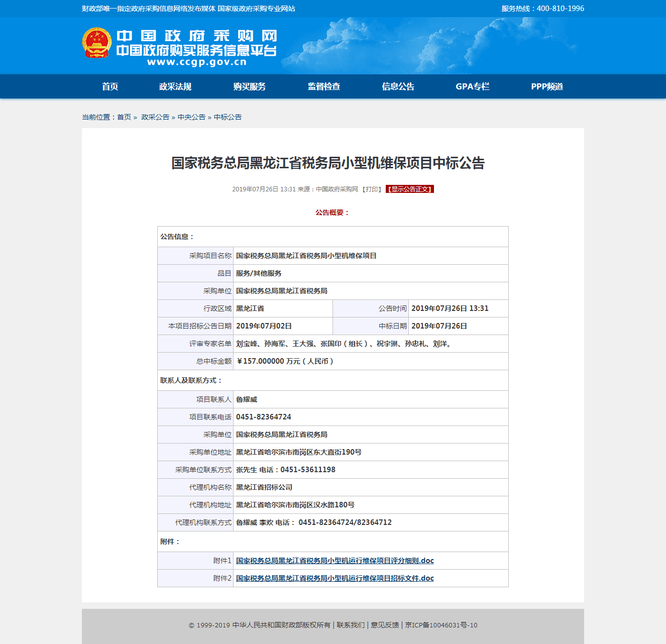666x644 pixels.
Task: Click 首页 in the breadcrumb path
Action: [124, 117]
